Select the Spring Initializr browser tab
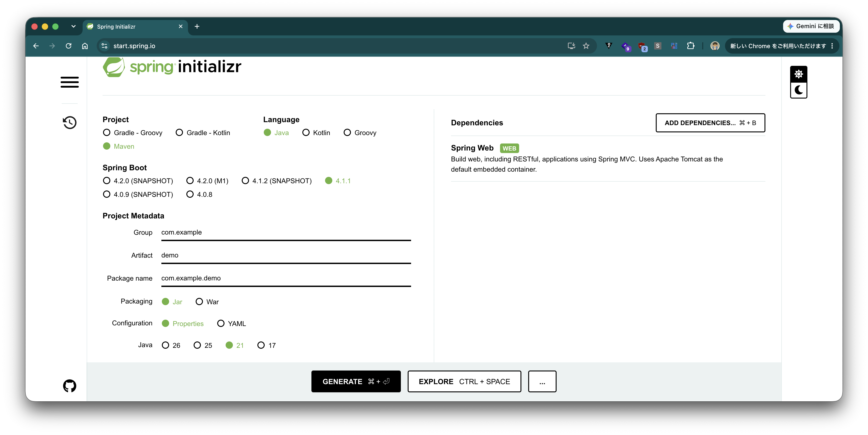The height and width of the screenshot is (435, 868). point(136,27)
